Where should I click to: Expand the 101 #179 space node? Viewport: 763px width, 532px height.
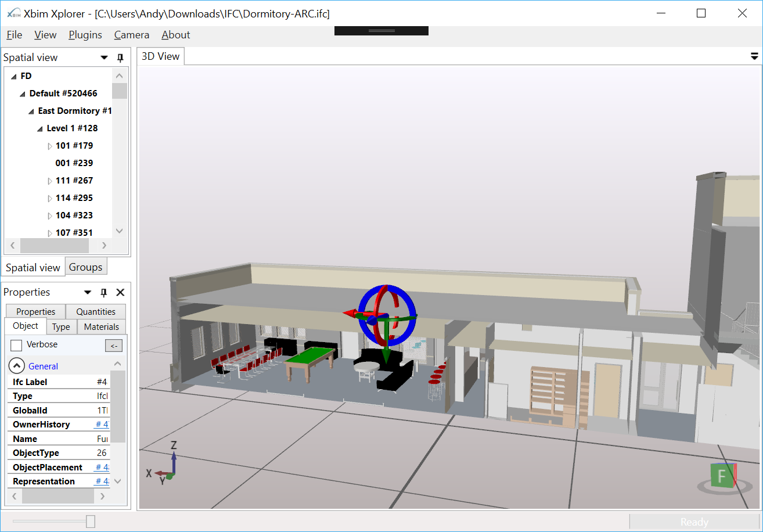(50, 146)
